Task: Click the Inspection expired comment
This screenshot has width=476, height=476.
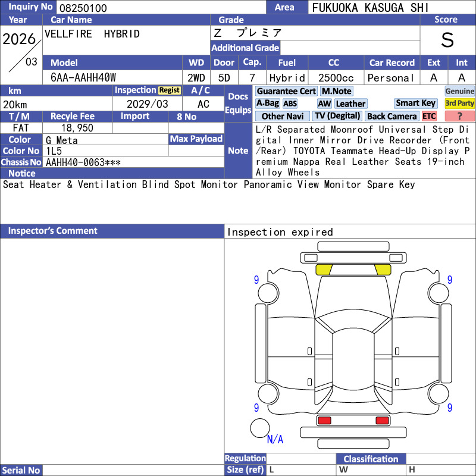Action: [280, 232]
